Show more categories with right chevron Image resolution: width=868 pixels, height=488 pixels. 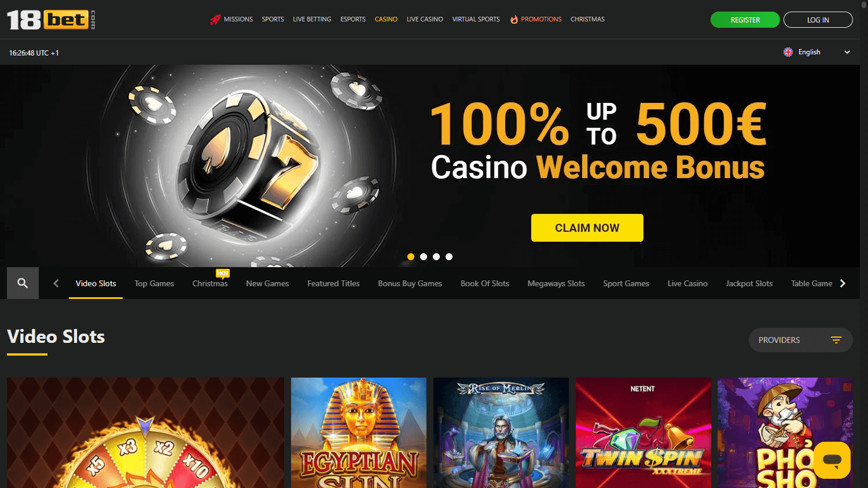click(843, 283)
